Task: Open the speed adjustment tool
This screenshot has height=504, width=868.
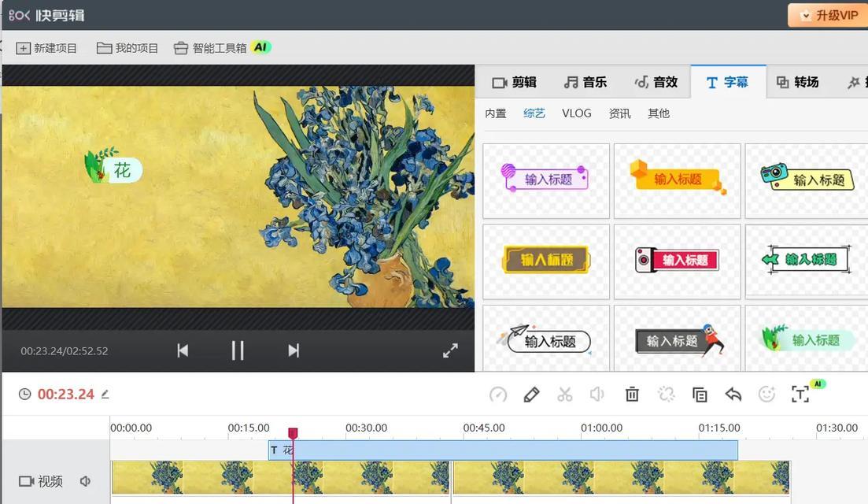Action: pos(498,395)
